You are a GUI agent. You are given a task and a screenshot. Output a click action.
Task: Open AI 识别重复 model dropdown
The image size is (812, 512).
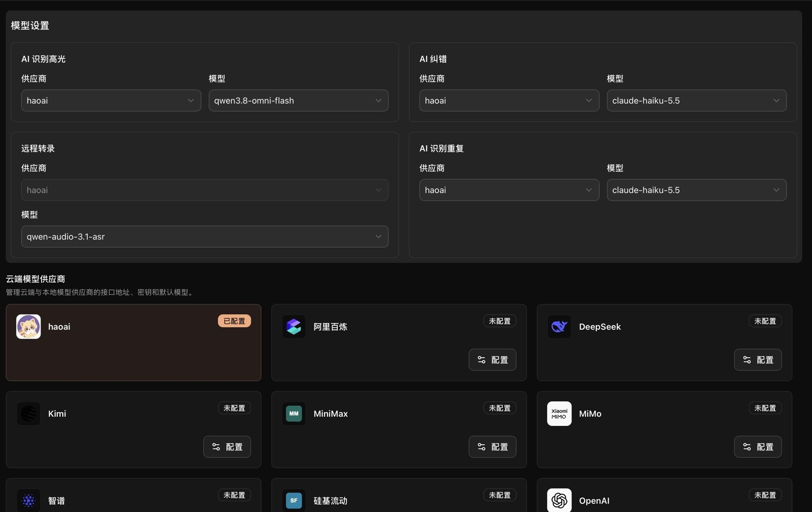(697, 190)
